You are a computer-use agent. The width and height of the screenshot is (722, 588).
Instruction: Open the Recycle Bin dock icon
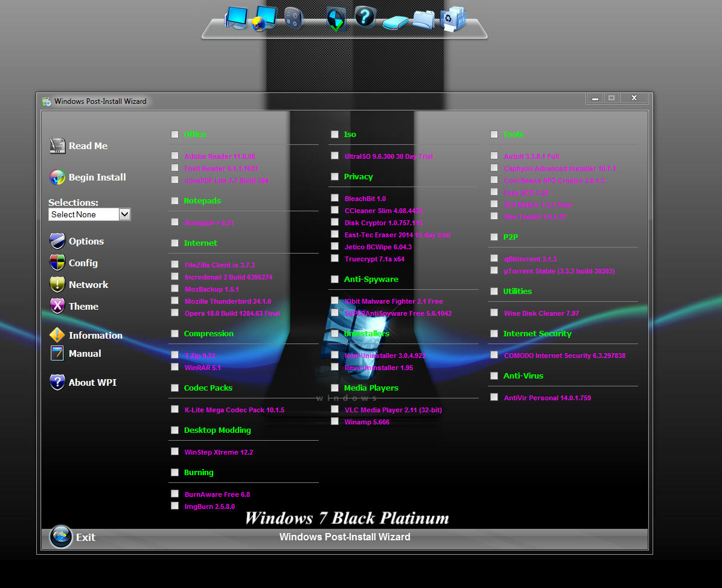click(x=453, y=19)
